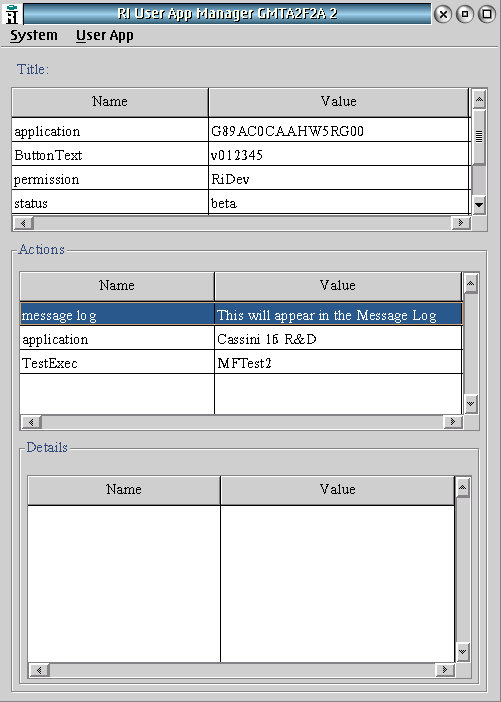Click down arrow of Title table scrollbar

(479, 205)
